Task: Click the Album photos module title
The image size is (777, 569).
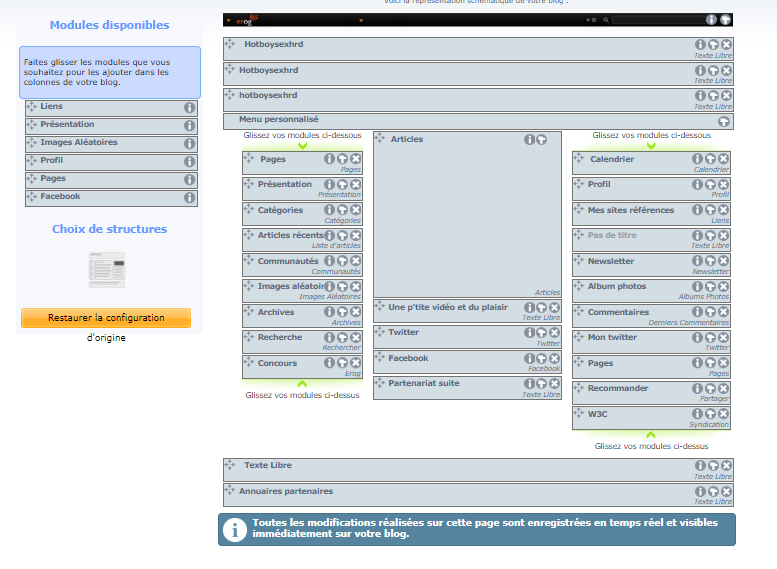Action: tap(617, 286)
